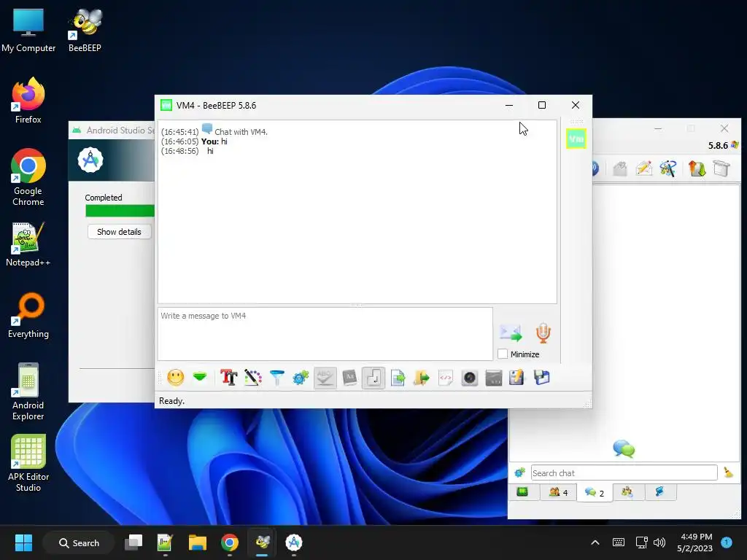The image size is (747, 560).
Task: Click the trash bin icon in main toolbar
Action: pyautogui.click(x=721, y=168)
